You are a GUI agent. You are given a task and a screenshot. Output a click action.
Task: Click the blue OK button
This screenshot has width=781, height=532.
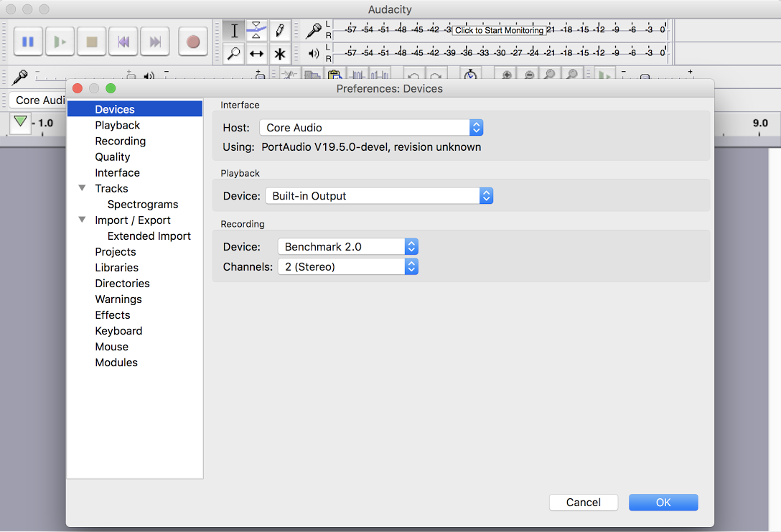663,502
